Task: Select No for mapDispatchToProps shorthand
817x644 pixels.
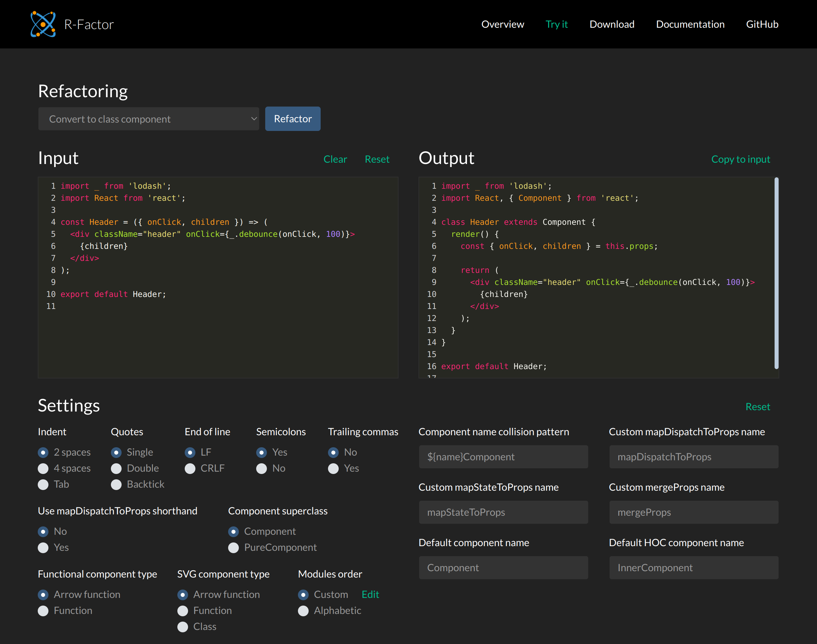Action: click(43, 531)
